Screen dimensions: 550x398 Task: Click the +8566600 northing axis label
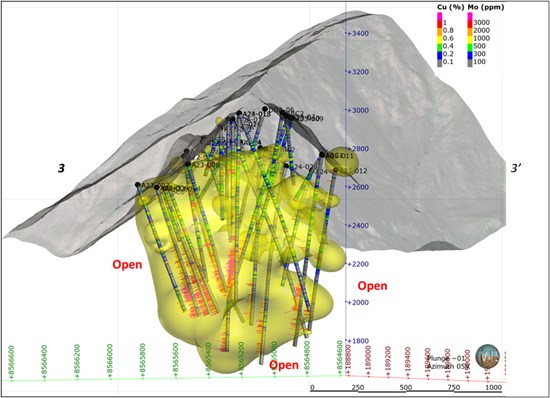pos(12,363)
